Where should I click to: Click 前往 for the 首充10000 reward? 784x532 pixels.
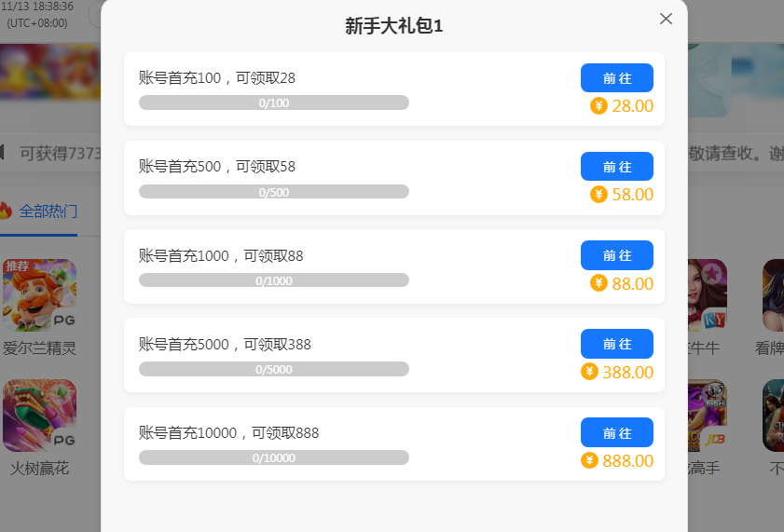pyautogui.click(x=616, y=432)
